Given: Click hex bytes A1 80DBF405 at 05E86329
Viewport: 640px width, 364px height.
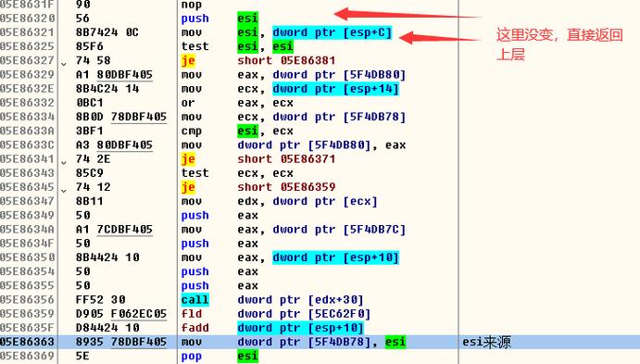Looking at the screenshot, I should click(x=114, y=75).
